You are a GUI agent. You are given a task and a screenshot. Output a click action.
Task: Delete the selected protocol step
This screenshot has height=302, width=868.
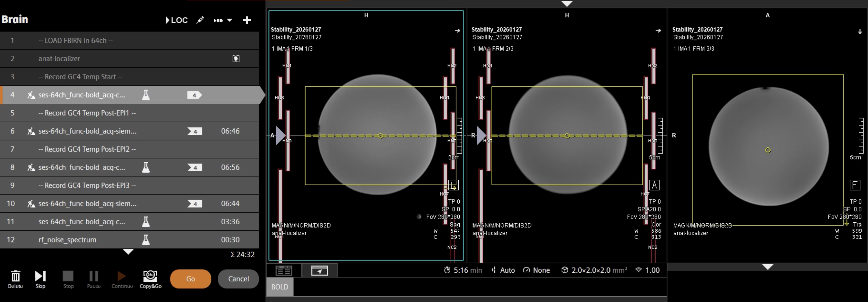16,280
